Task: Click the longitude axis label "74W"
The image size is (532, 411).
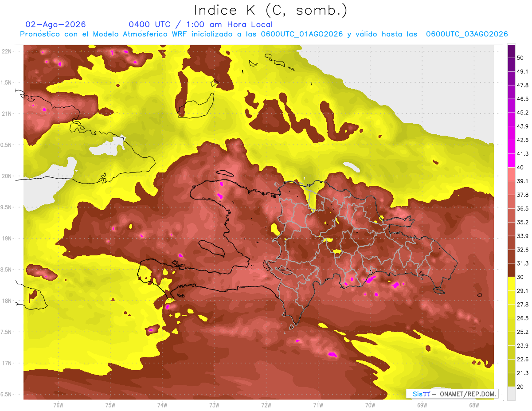Action: coord(162,406)
